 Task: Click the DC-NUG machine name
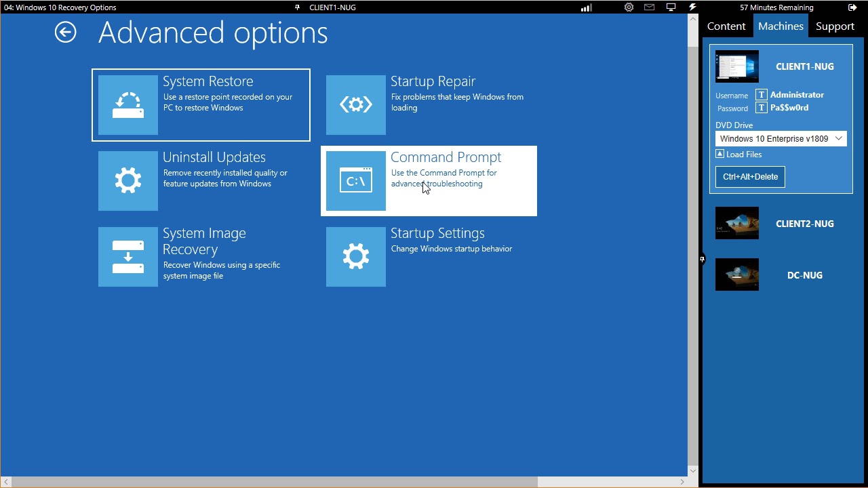[x=805, y=275]
